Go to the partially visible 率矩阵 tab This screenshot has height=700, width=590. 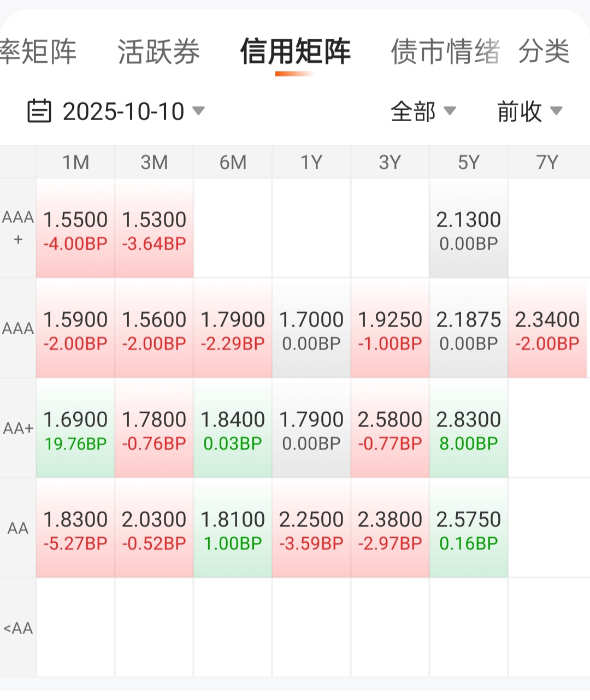click(x=37, y=52)
